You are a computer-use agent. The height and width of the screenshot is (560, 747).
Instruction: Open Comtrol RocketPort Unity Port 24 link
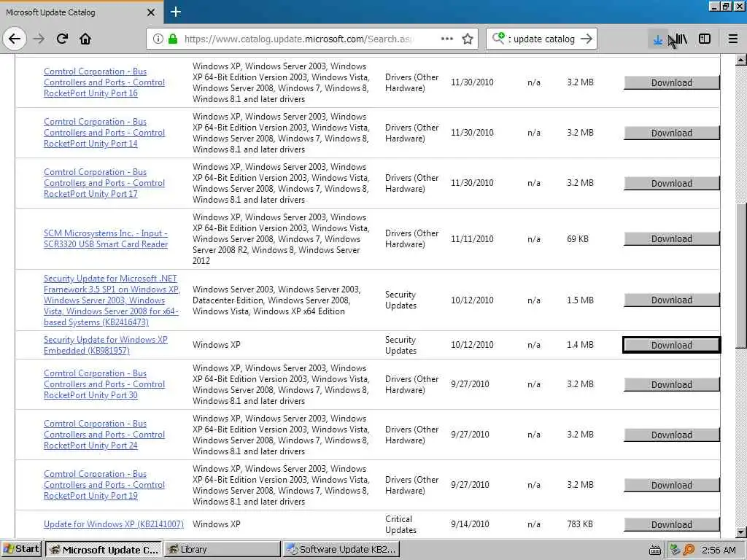(104, 435)
